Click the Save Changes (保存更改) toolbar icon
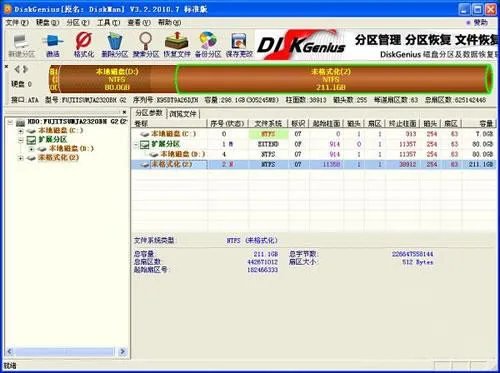 pyautogui.click(x=239, y=45)
